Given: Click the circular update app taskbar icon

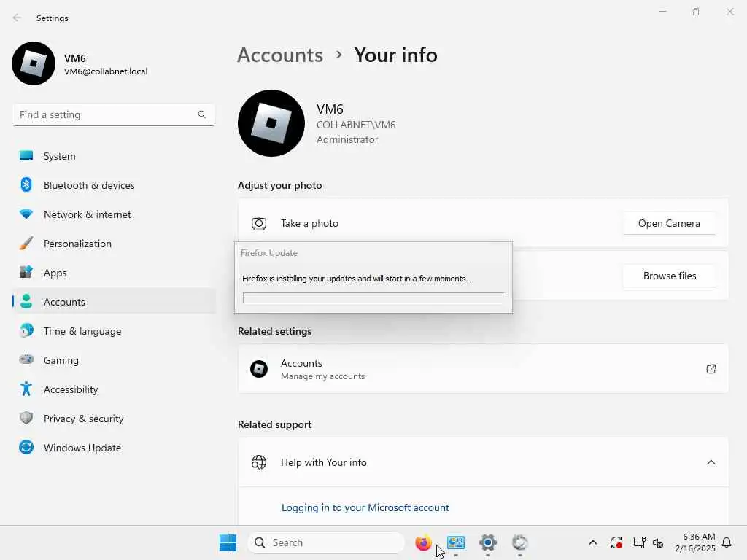Looking at the screenshot, I should (x=519, y=542).
